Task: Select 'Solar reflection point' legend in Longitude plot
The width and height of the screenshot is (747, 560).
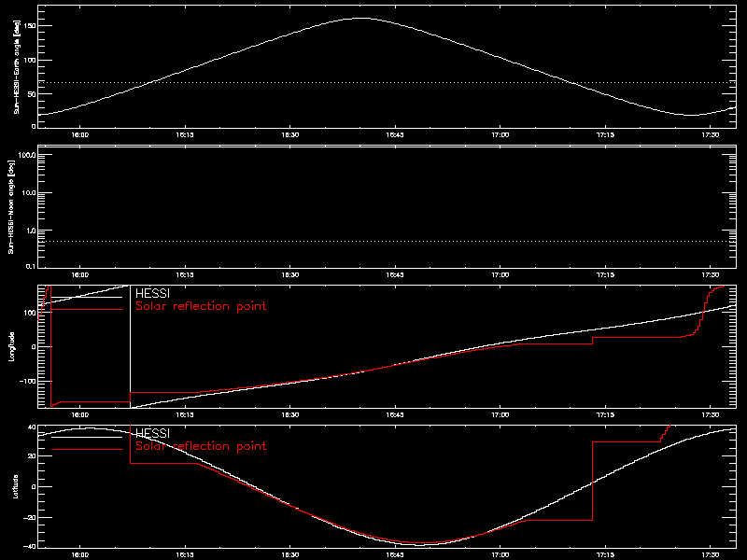Action: point(201,306)
